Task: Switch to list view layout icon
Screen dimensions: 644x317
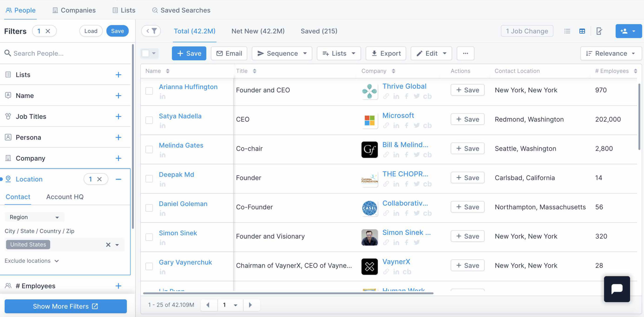Action: tap(567, 31)
